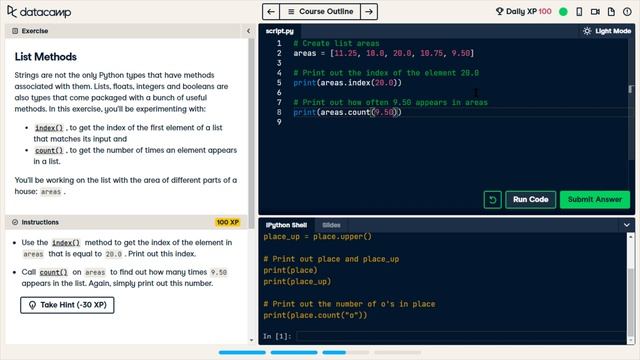Image resolution: width=640 pixels, height=360 pixels.
Task: Open the mobile app icon
Action: pyautogui.click(x=579, y=12)
